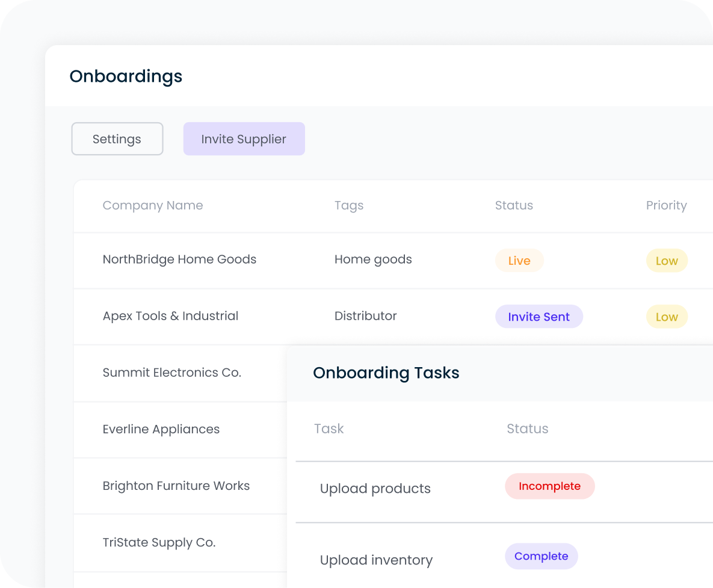Select TriState Supply Co. row
The height and width of the screenshot is (588, 713).
click(159, 542)
